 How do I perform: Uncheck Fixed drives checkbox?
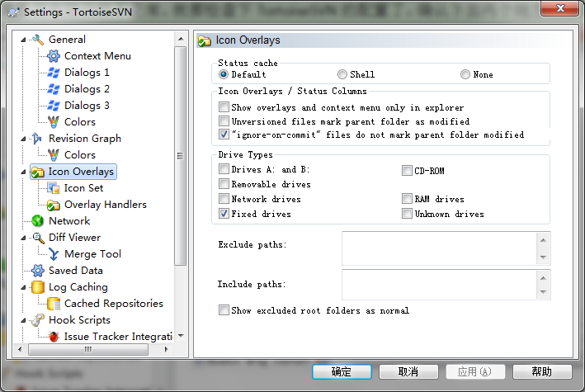point(224,214)
